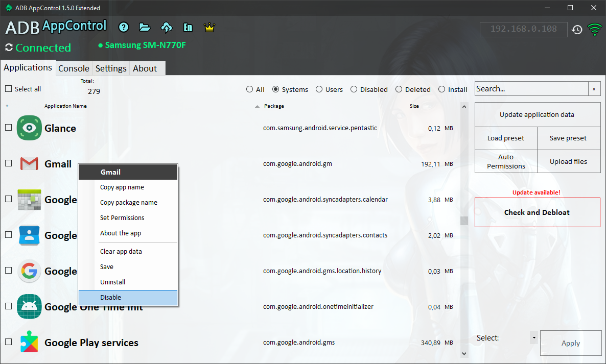Switch to the Console tab
The height and width of the screenshot is (364, 606).
(x=74, y=68)
